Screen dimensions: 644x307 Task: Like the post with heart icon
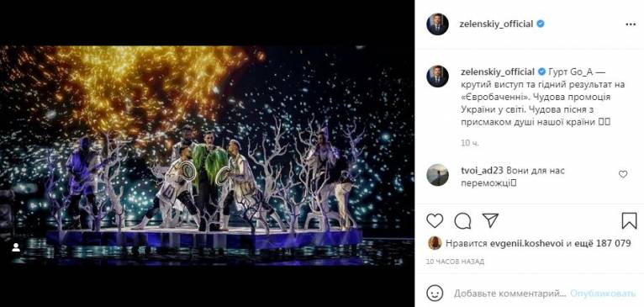(x=435, y=221)
